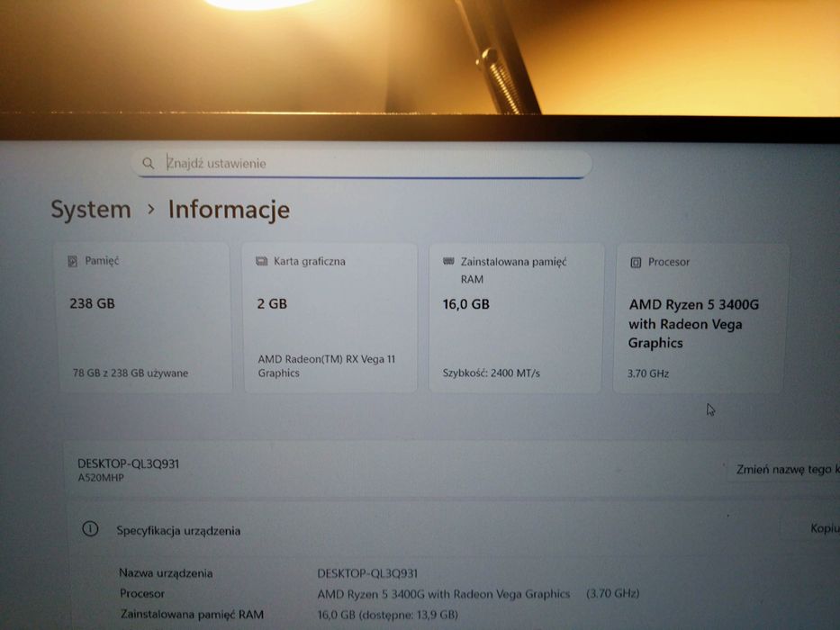Click 'Szybkość: 2400 MT/s' text
The image size is (840, 630).
pos(492,373)
